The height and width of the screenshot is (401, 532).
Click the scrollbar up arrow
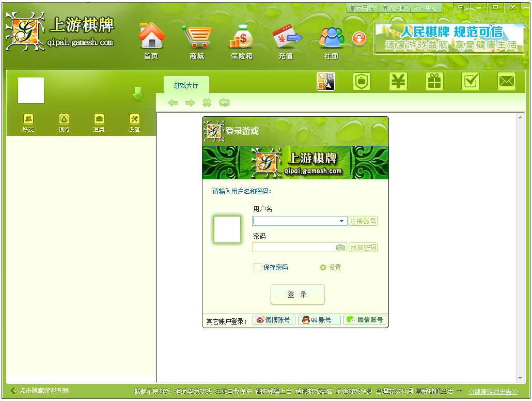click(x=520, y=117)
